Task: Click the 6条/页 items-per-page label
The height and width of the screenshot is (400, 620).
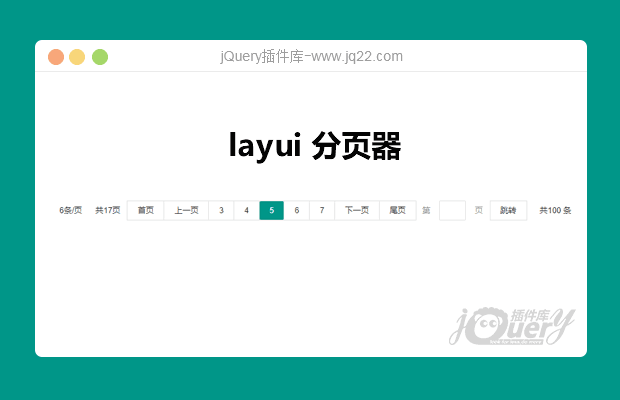Action: [71, 210]
